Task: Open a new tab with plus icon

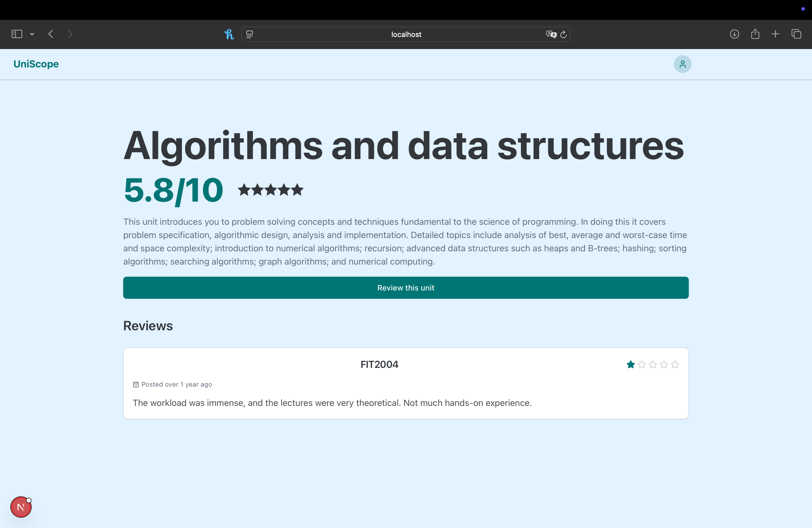Action: tap(775, 34)
